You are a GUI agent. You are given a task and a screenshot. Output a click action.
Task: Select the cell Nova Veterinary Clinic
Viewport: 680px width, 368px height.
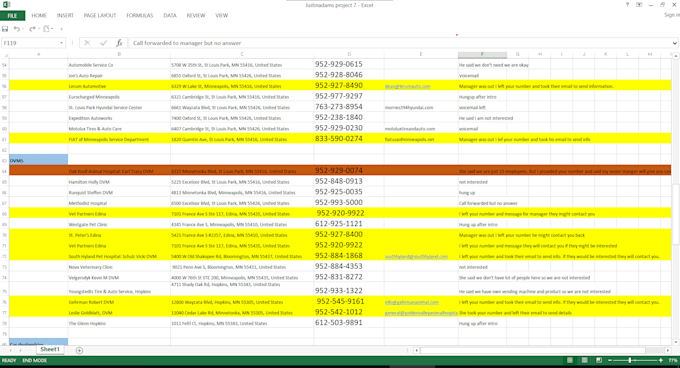click(x=119, y=267)
